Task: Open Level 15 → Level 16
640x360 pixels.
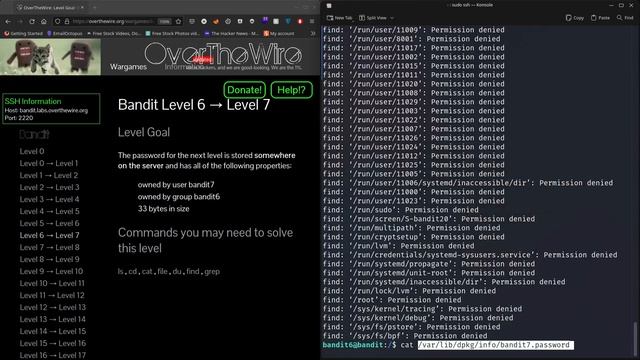Action: pyautogui.click(x=53, y=343)
